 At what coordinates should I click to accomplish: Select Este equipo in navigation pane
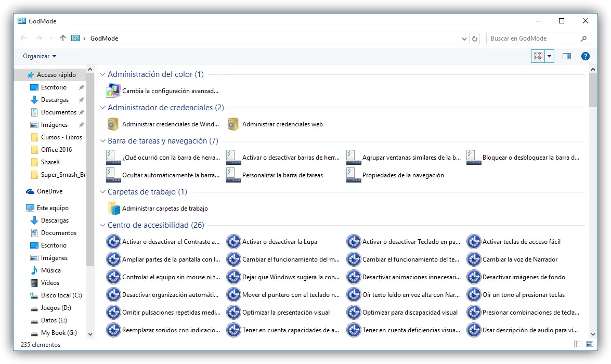[47, 208]
